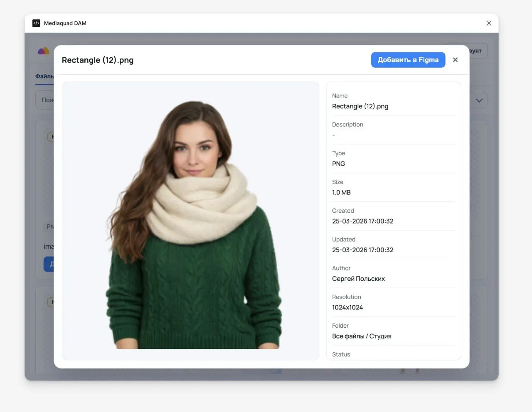Viewport: 532px width, 412px height.
Task: Click the Type field label
Action: pyautogui.click(x=339, y=153)
